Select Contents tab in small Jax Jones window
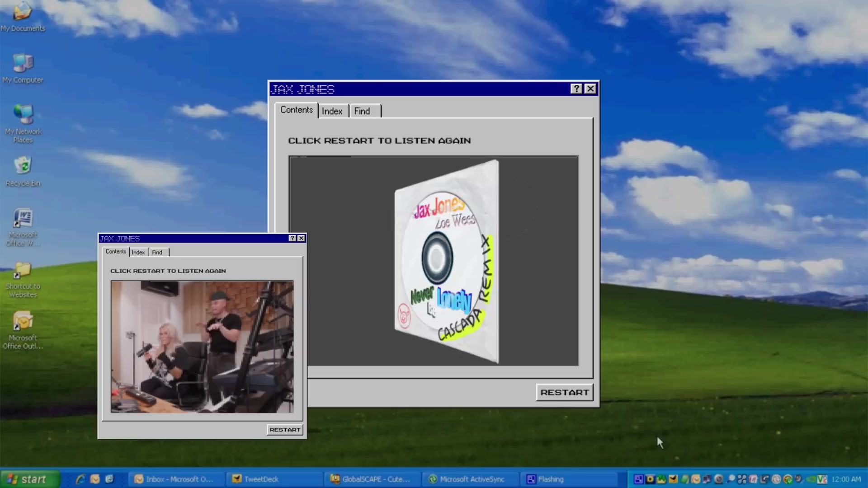868x488 pixels. point(116,252)
